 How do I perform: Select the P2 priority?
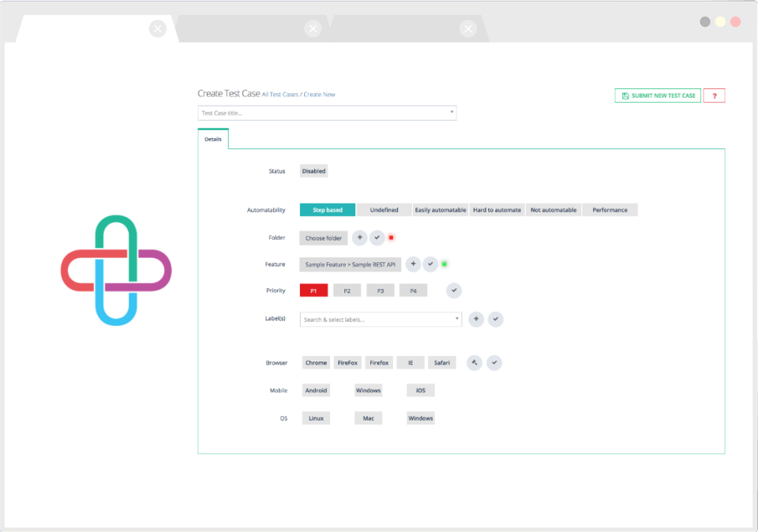pyautogui.click(x=347, y=290)
